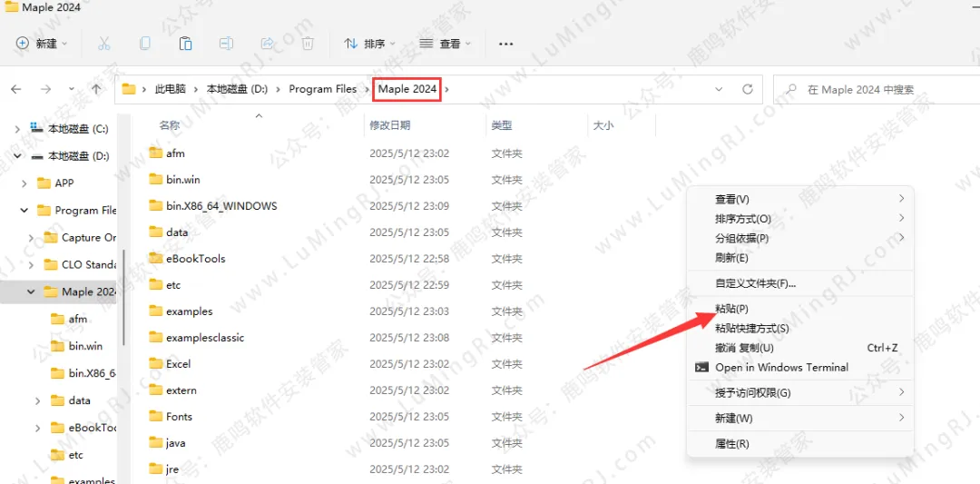Collapse the Maple 2024 tree node

(x=31, y=292)
